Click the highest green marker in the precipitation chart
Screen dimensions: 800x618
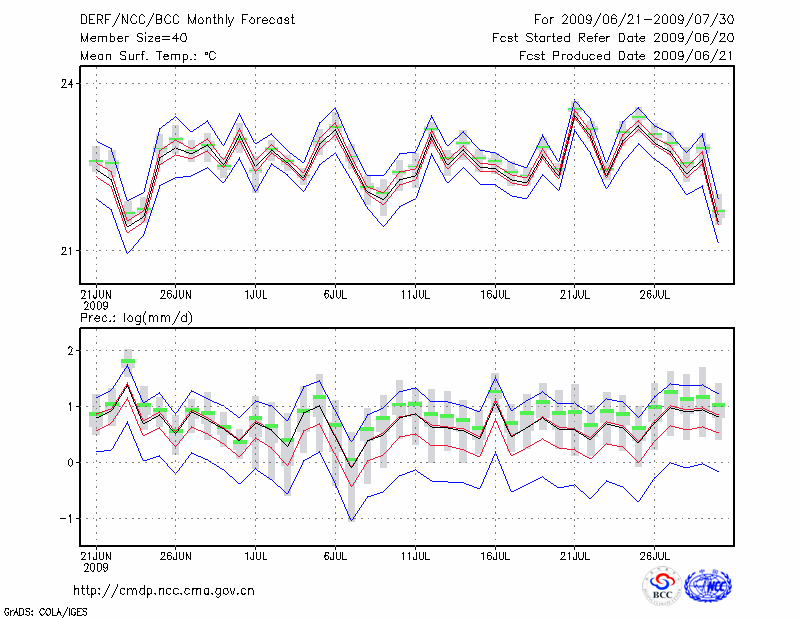[128, 361]
